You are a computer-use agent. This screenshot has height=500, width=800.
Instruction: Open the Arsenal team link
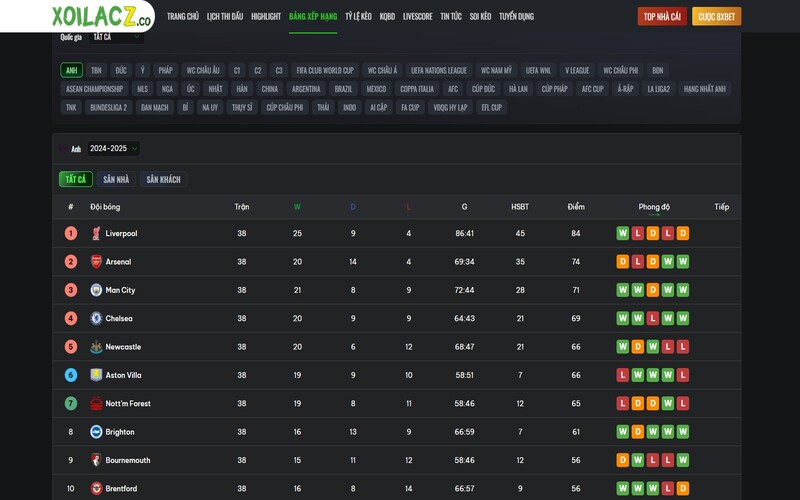[118, 262]
